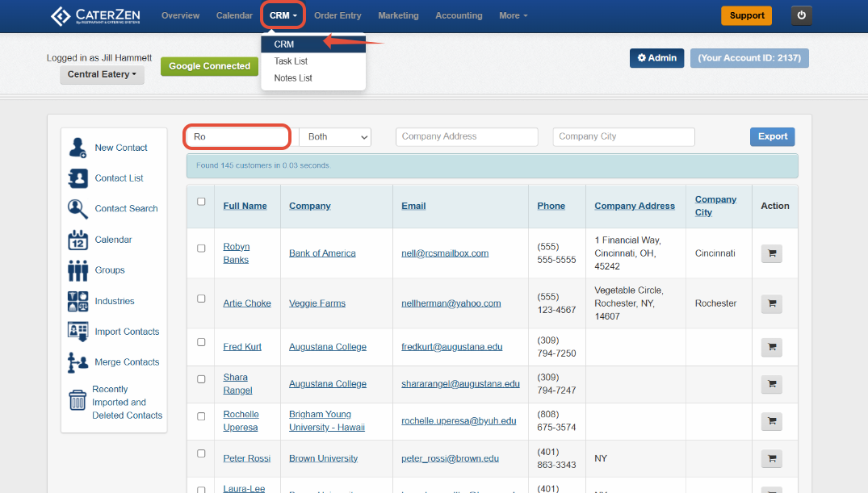Open the Accounting nav item

pos(459,15)
